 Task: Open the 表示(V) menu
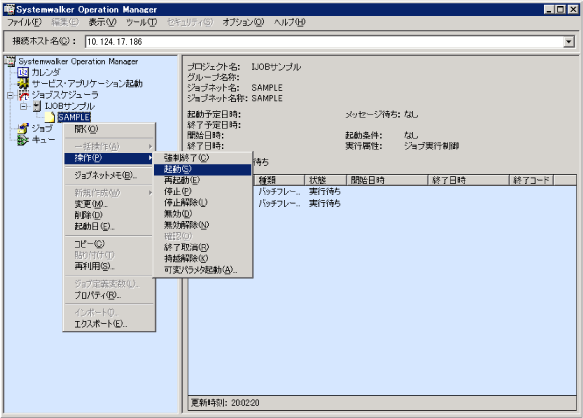(x=102, y=22)
